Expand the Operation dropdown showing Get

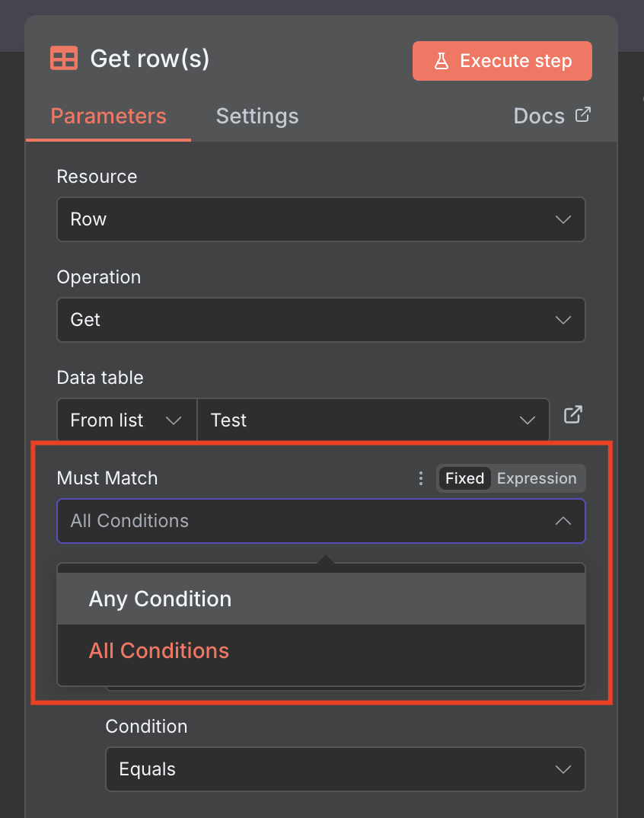click(x=320, y=320)
